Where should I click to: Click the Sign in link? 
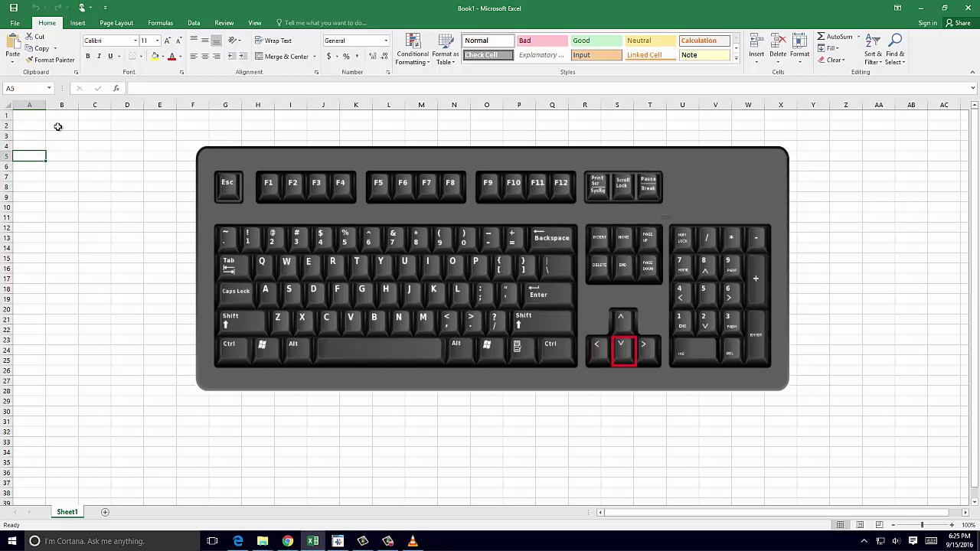tap(927, 23)
